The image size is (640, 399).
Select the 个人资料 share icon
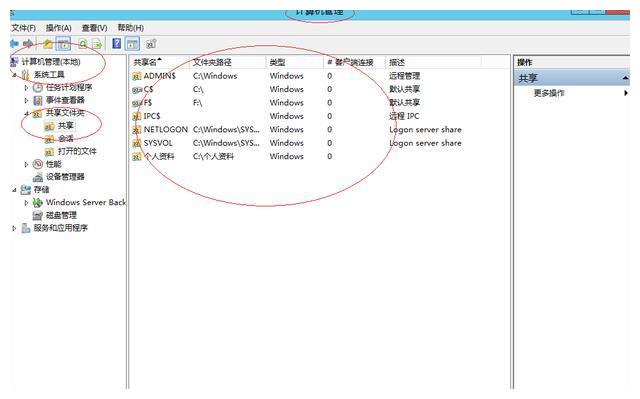[137, 157]
